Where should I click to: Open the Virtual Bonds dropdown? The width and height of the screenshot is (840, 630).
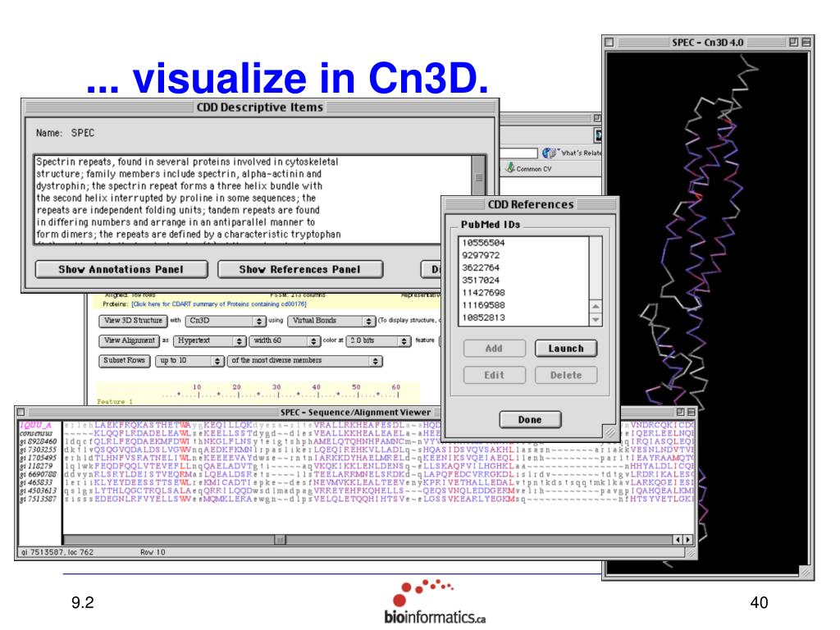[x=331, y=321]
